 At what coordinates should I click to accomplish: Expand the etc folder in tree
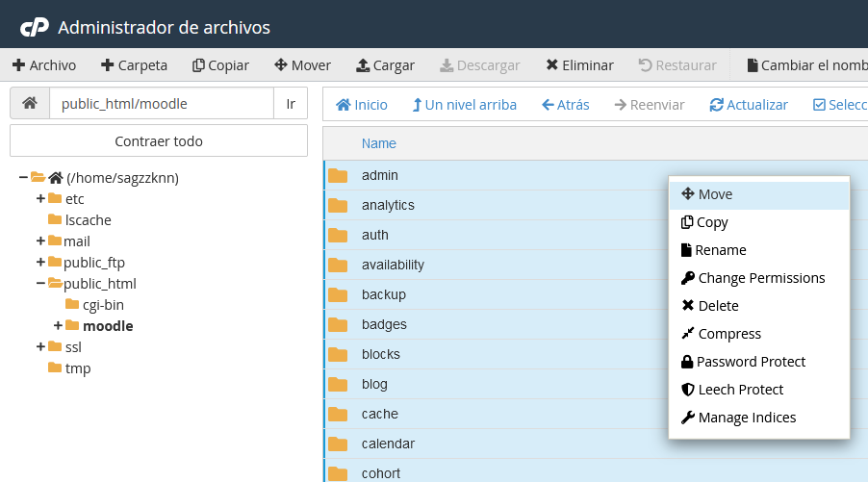tap(40, 198)
